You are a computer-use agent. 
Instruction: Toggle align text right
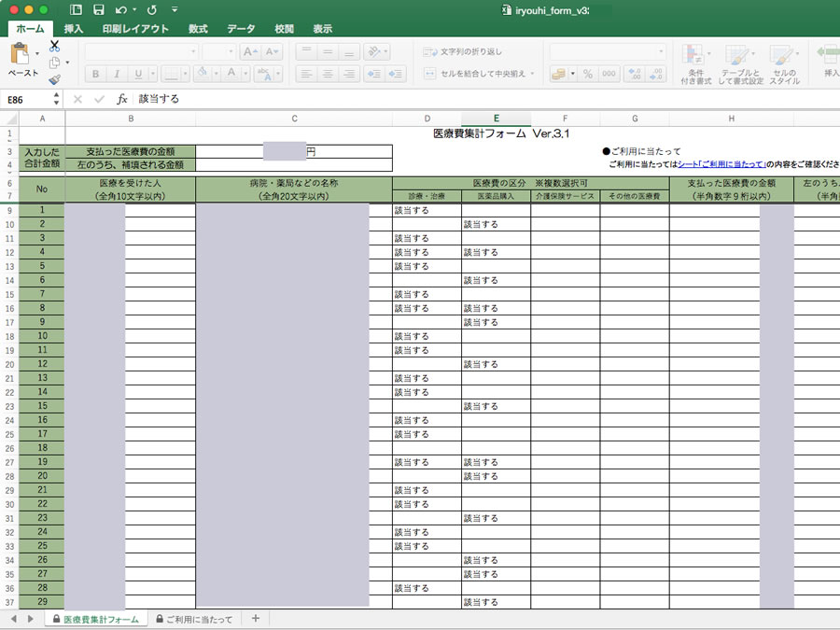coord(349,74)
